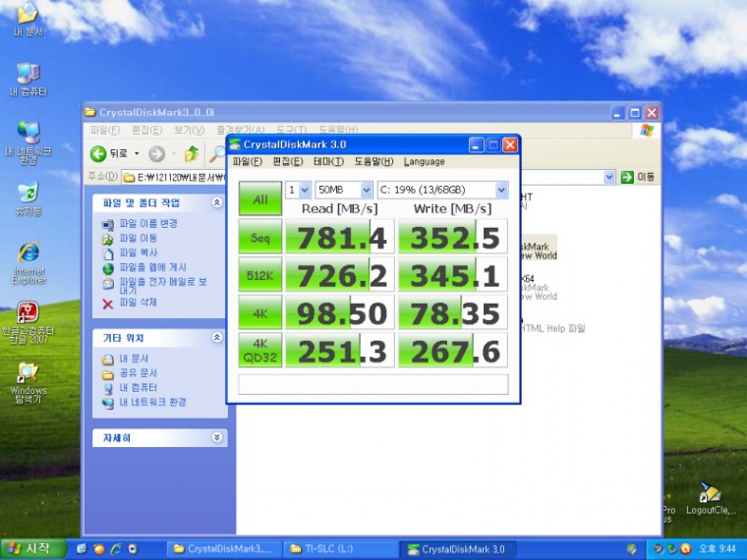The image size is (747, 560).
Task: Open Explorer 파일(F) menu
Action: [x=105, y=130]
